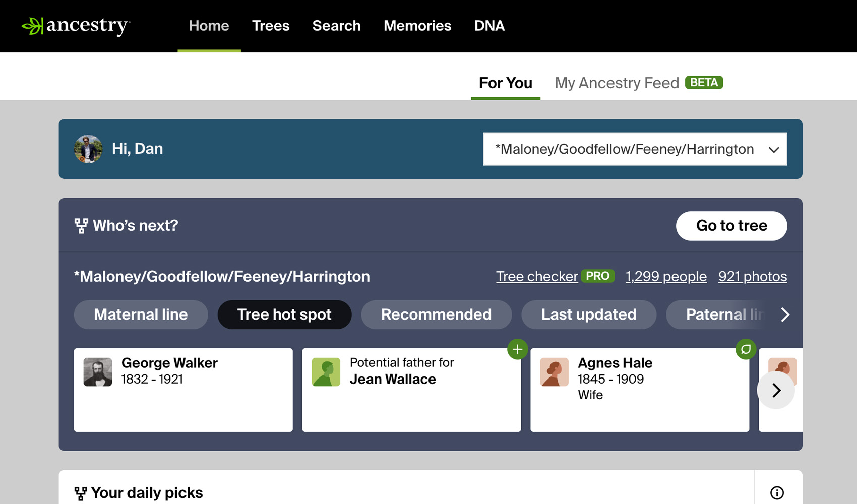Select the Last updated filter
This screenshot has width=857, height=504.
tap(589, 314)
